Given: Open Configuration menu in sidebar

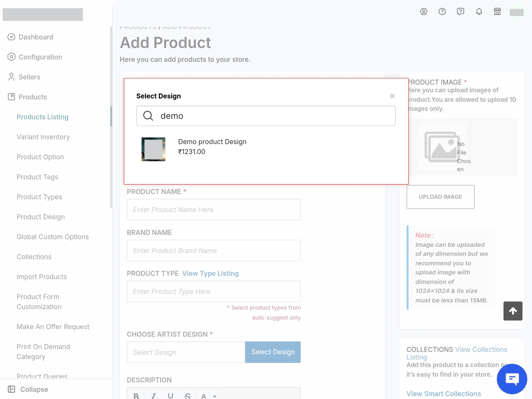Looking at the screenshot, I should [40, 57].
